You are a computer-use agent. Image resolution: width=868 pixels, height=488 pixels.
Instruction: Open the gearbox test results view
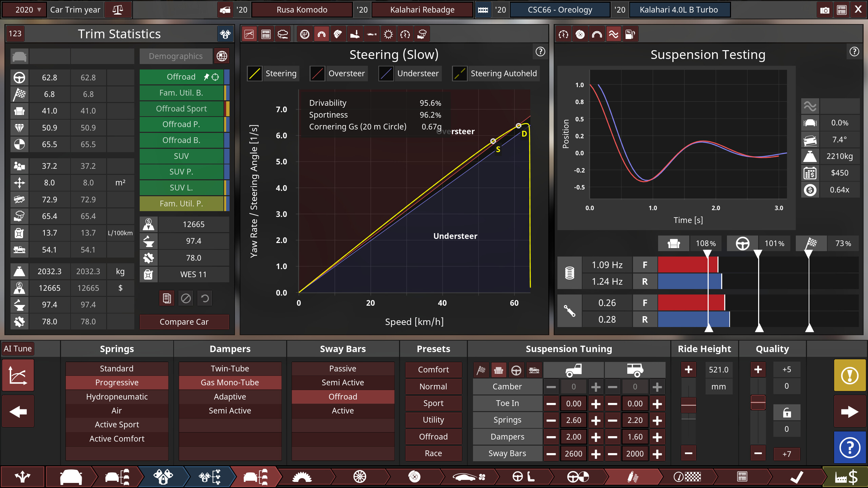[x=304, y=34]
